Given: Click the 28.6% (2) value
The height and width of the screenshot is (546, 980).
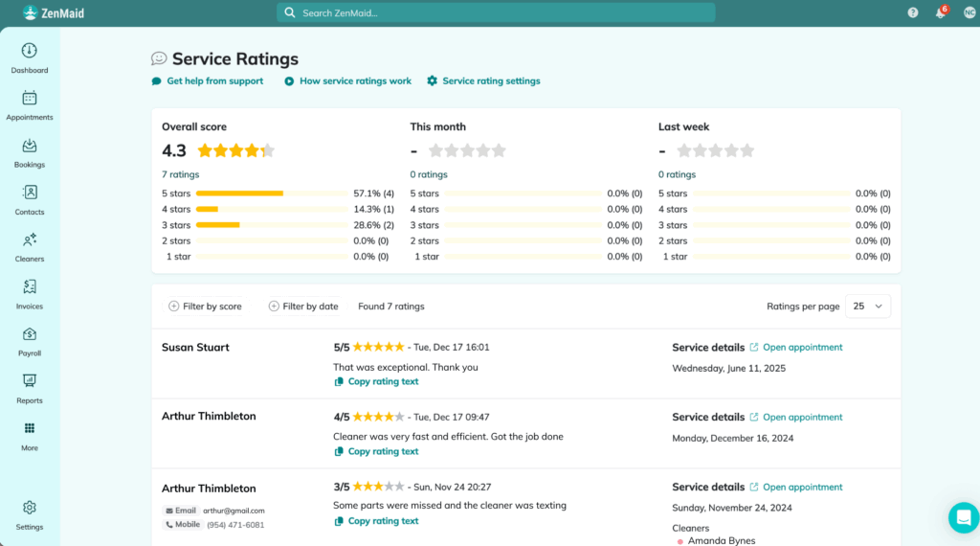Looking at the screenshot, I should click(x=374, y=225).
